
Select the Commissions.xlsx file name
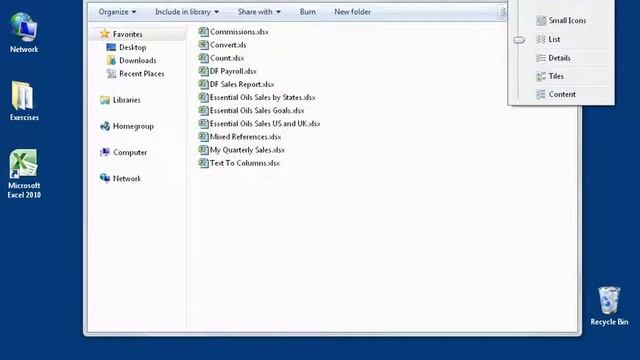(239, 31)
